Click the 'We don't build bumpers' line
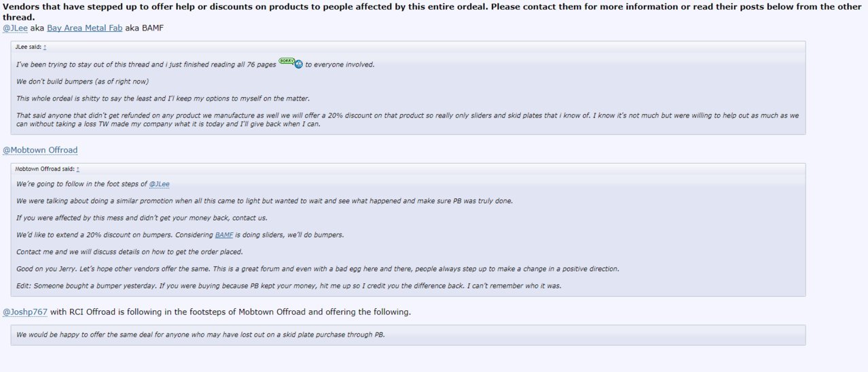Image resolution: width=868 pixels, height=372 pixels. coord(82,81)
